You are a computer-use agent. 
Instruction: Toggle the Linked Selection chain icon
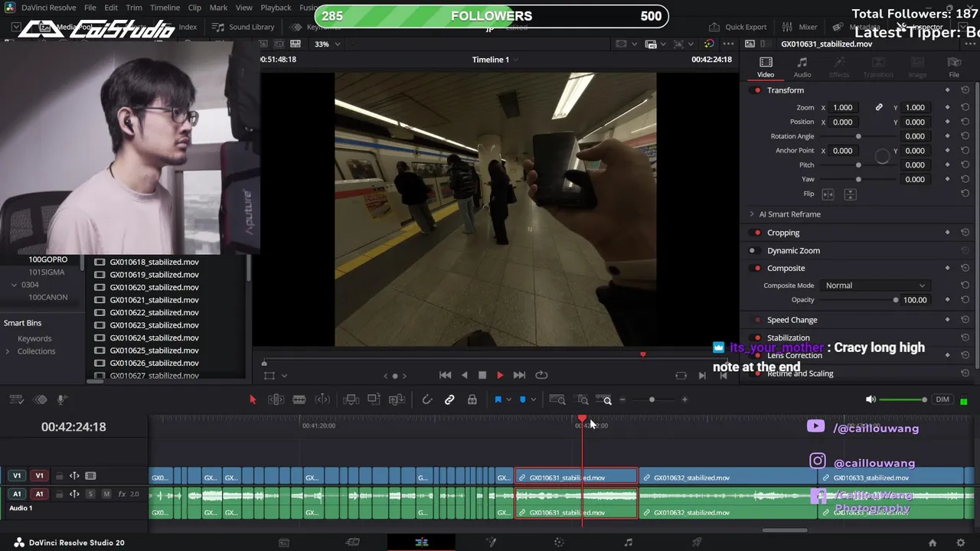click(449, 399)
